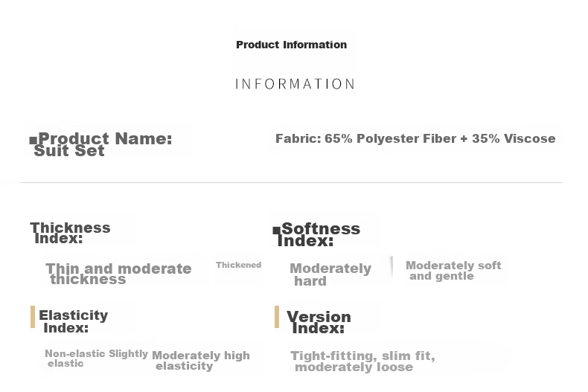
Task: Click the Elasticity Index heading
Action: point(74,321)
